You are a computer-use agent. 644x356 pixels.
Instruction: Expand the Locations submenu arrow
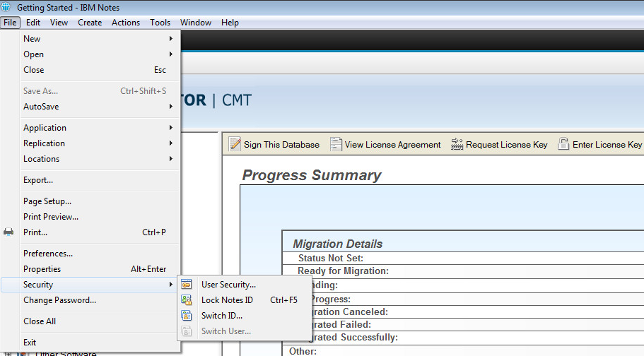171,159
